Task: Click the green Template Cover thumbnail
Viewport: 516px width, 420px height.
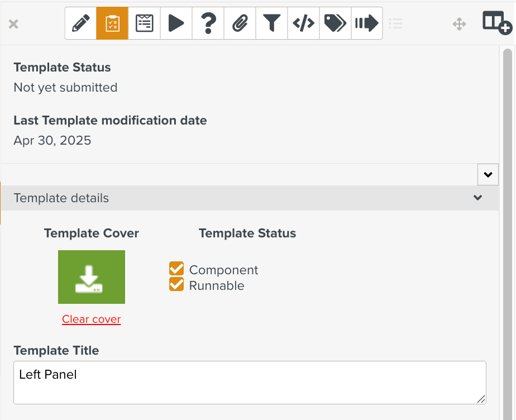Action: click(91, 277)
